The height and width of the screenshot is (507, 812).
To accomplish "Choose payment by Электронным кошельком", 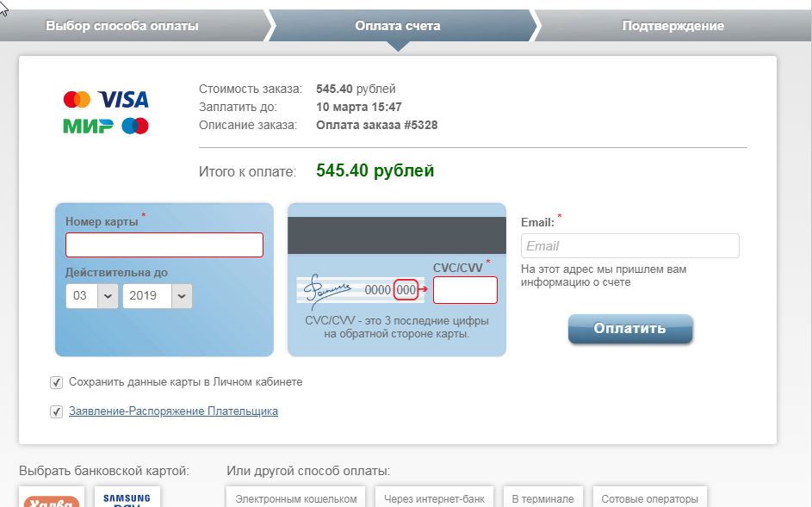I will (295, 498).
